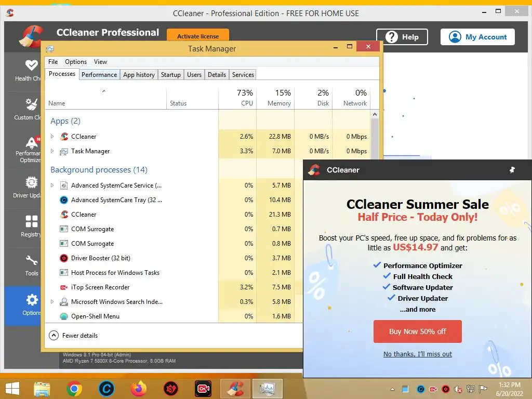The image size is (532, 399).
Task: Sort processes by Status column
Action: point(193,98)
